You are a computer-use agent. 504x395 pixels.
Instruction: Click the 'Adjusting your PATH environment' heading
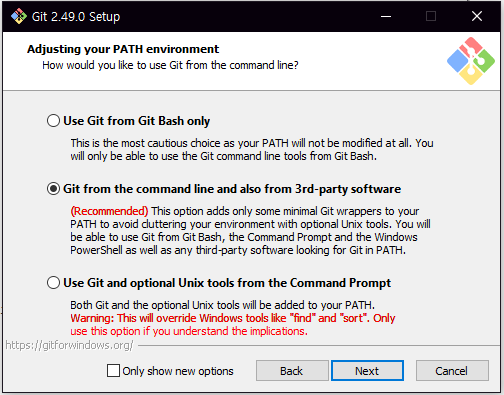(x=123, y=49)
